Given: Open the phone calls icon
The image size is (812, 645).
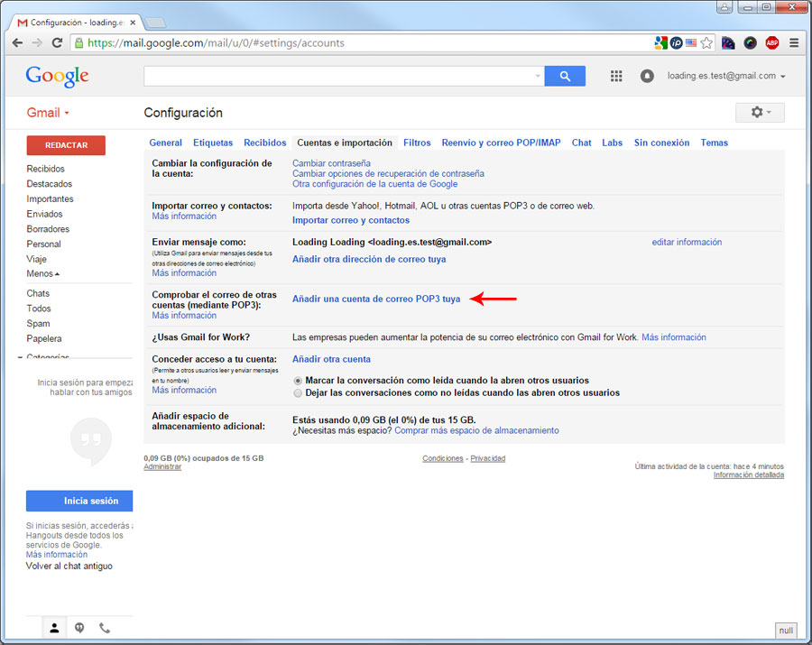Looking at the screenshot, I should [x=105, y=628].
